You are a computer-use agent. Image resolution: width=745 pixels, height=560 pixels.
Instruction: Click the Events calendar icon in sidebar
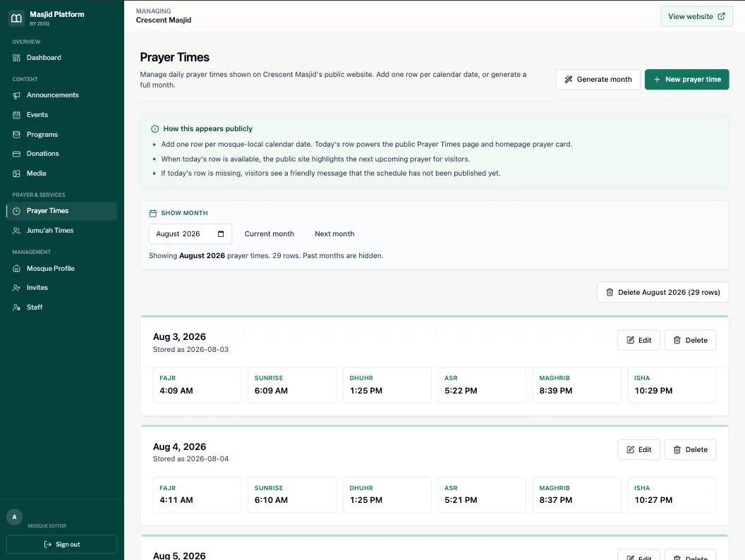pyautogui.click(x=17, y=115)
